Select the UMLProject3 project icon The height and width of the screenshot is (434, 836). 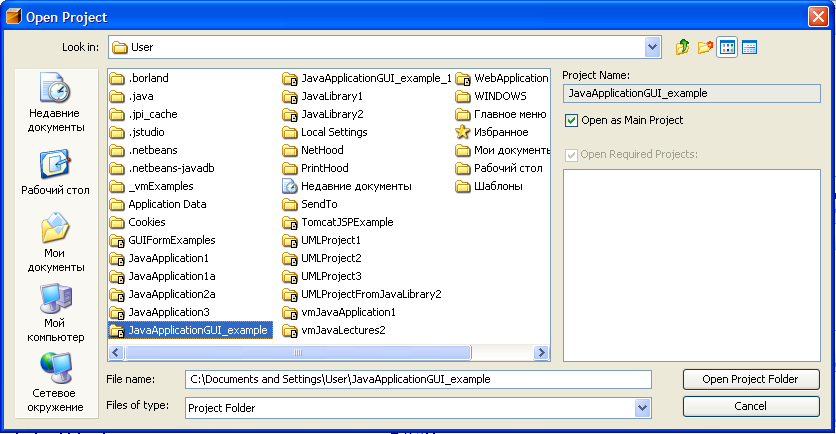290,276
